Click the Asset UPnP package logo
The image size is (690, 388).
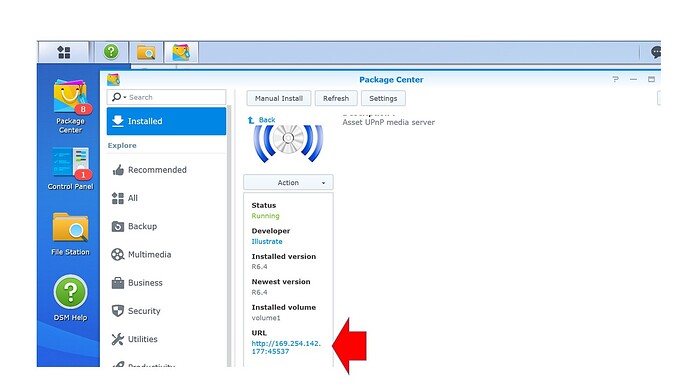tap(288, 143)
